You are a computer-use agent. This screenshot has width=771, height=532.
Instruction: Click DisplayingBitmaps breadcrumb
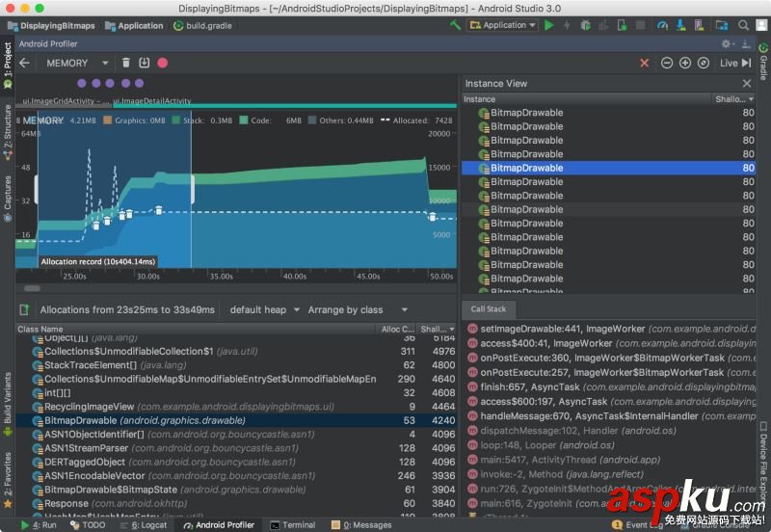[x=52, y=26]
